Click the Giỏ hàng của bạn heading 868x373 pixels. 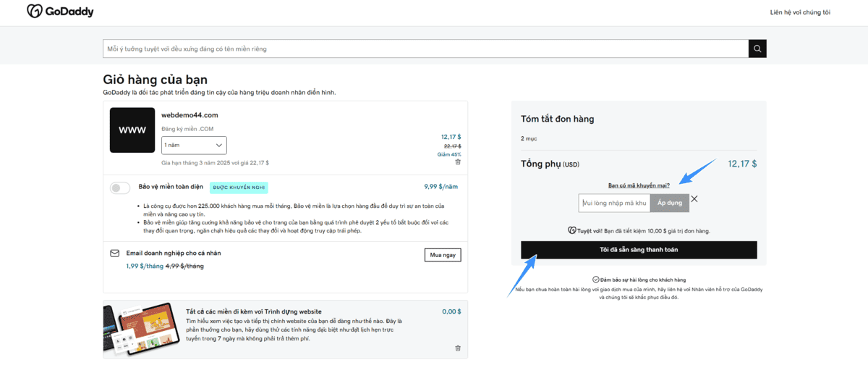[x=156, y=80]
